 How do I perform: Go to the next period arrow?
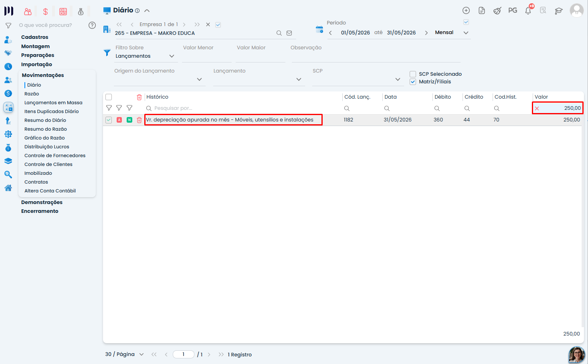426,33
